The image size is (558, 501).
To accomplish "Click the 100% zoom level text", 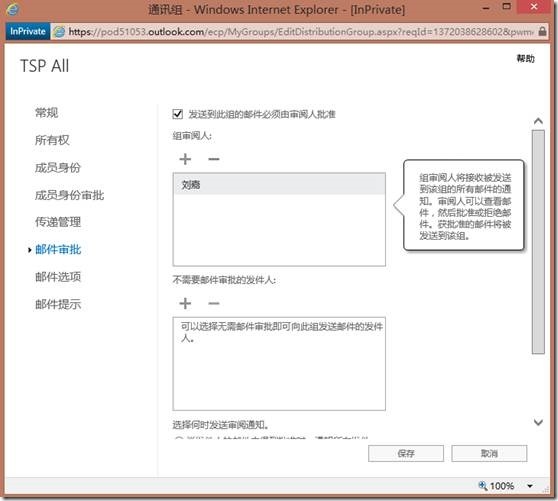I will click(502, 486).
